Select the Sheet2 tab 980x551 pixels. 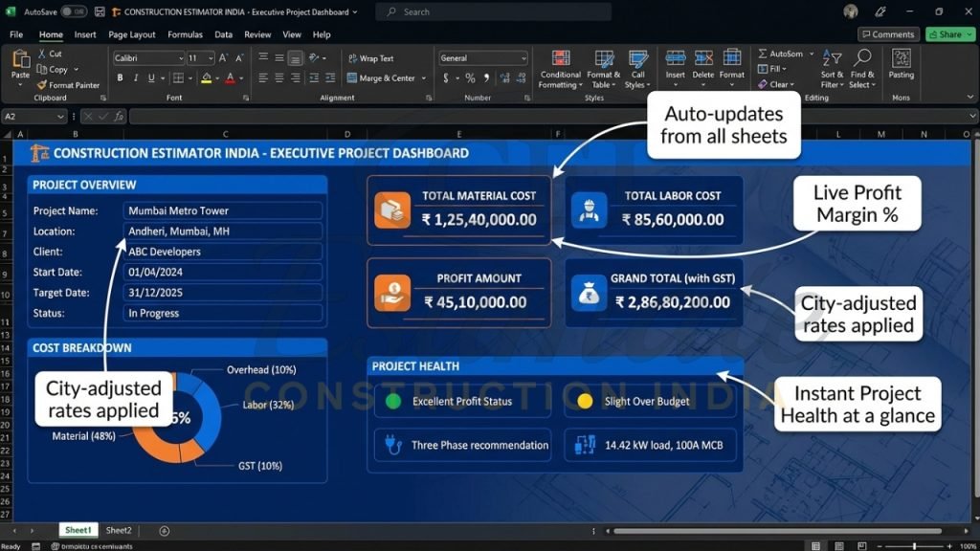[x=119, y=530]
